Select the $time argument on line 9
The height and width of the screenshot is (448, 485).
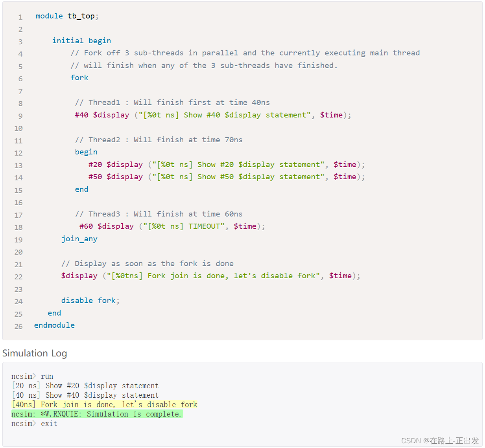pos(331,115)
